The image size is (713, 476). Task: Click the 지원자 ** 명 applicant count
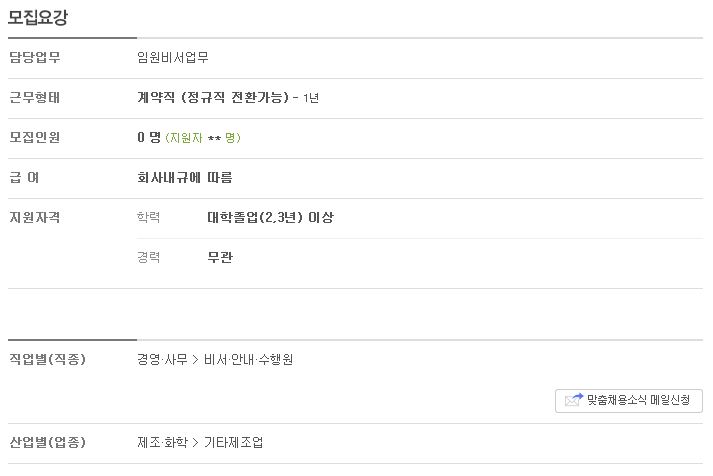(203, 137)
